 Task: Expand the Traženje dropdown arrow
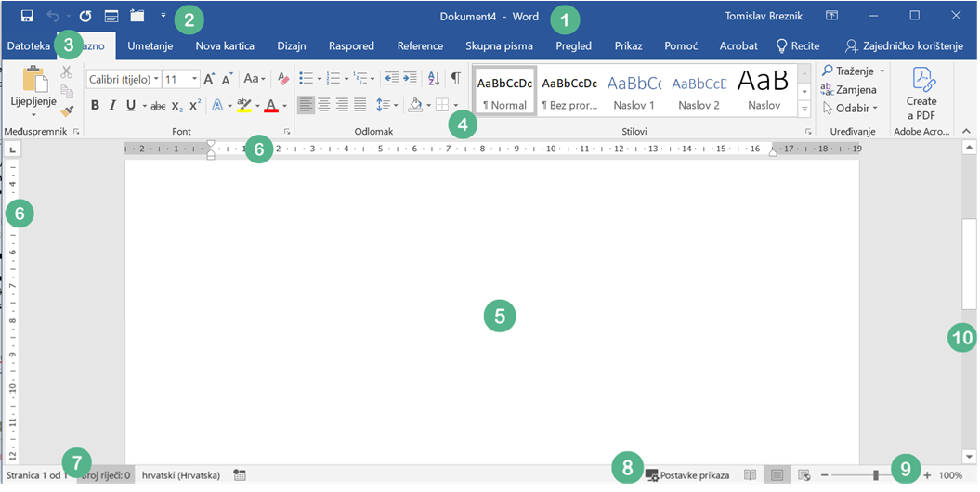pyautogui.click(x=882, y=71)
